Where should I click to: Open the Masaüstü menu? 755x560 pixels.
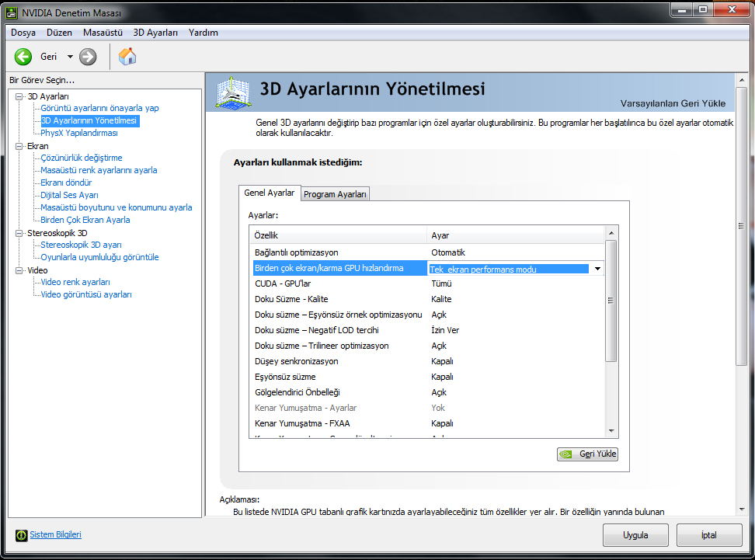coord(103,33)
